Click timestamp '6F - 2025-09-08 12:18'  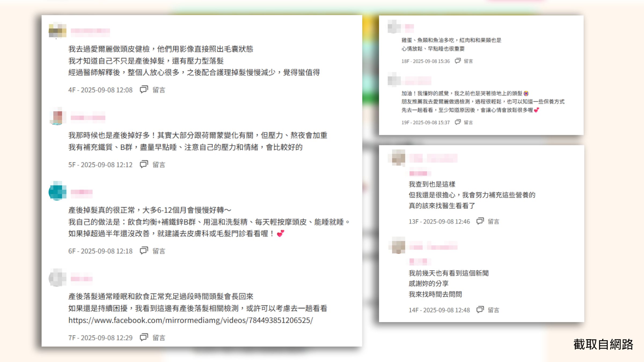pos(100,251)
